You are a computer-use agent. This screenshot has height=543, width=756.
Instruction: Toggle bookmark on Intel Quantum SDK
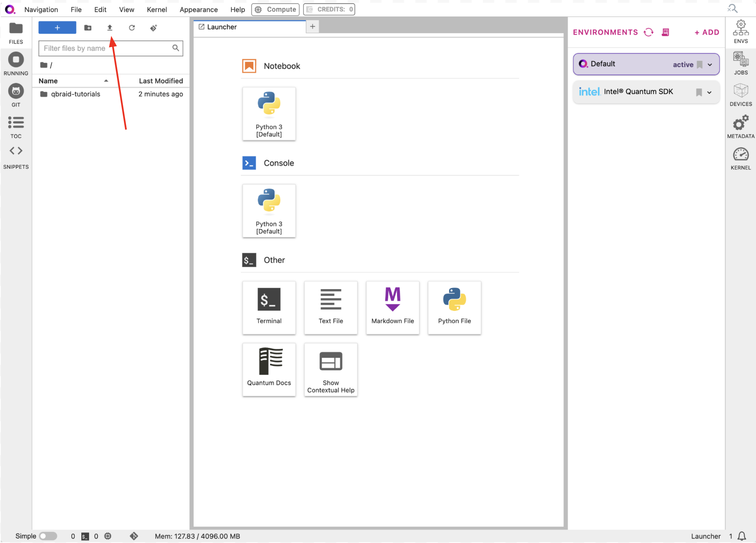[699, 92]
